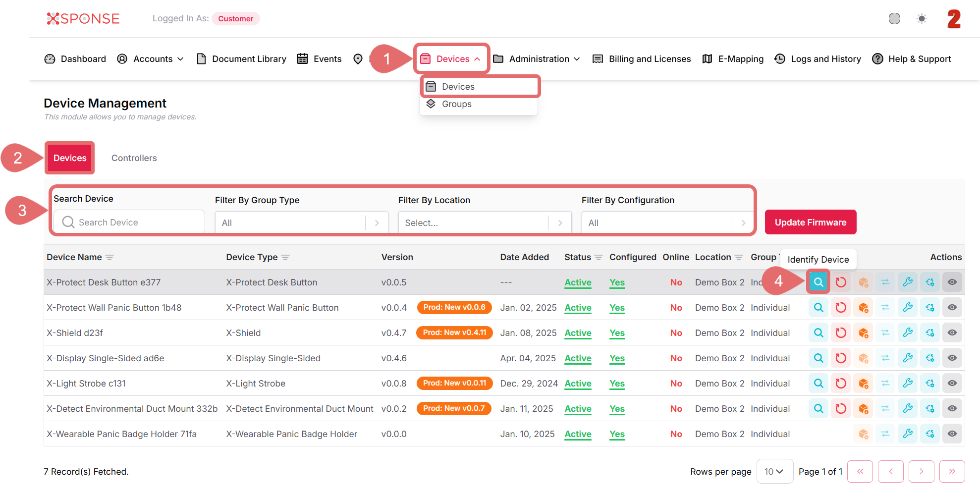Click the Update Firmware button

point(810,222)
